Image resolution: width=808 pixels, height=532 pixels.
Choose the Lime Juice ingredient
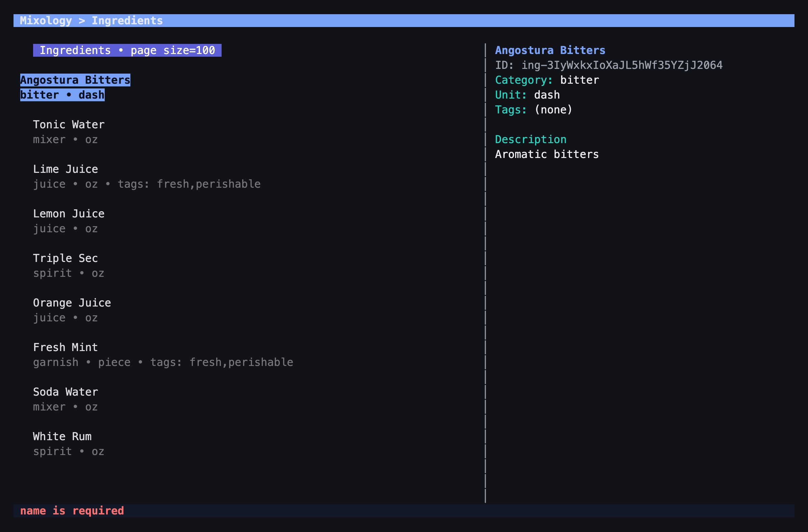click(x=147, y=177)
